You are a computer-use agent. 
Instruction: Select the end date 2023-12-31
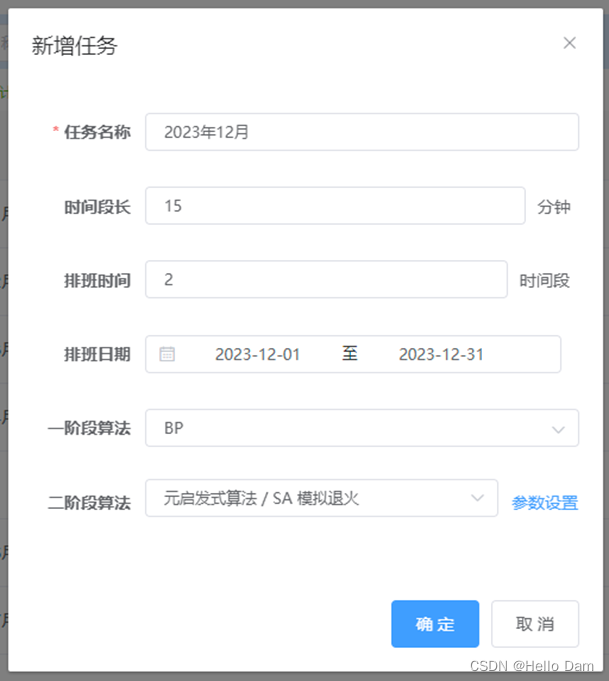[441, 354]
